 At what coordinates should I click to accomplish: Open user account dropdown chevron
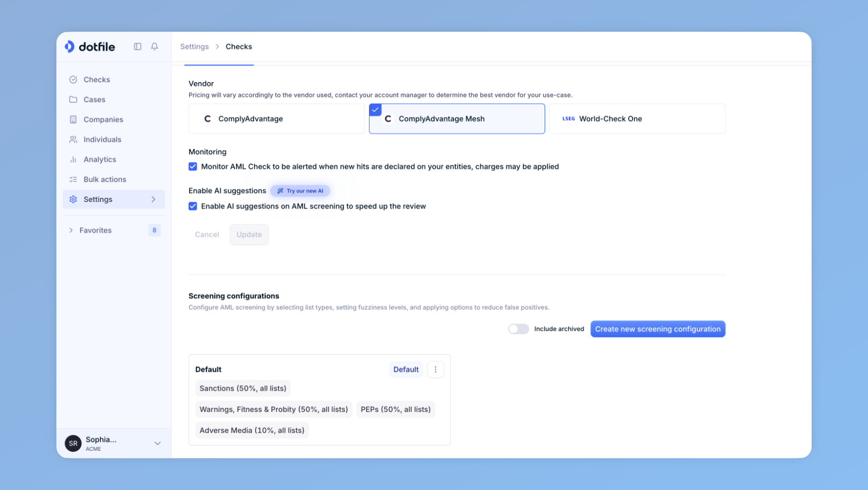pyautogui.click(x=158, y=443)
